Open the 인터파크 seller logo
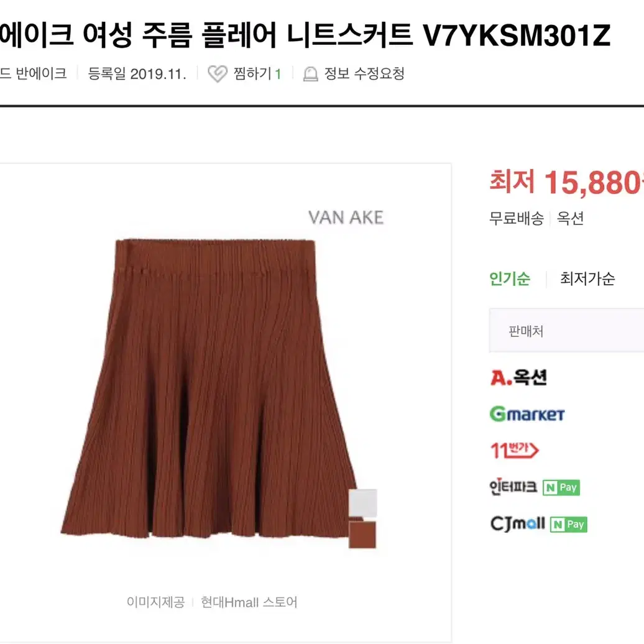The width and height of the screenshot is (644, 644). pos(513,487)
